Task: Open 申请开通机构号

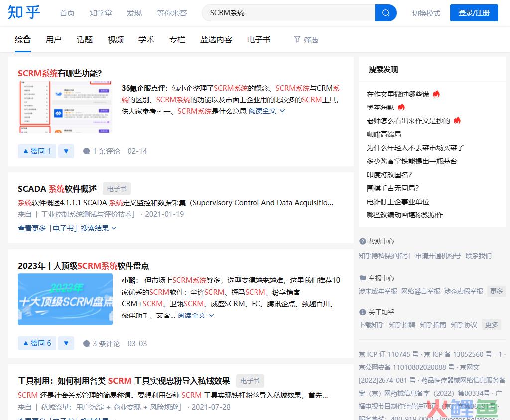Action: coord(438,256)
